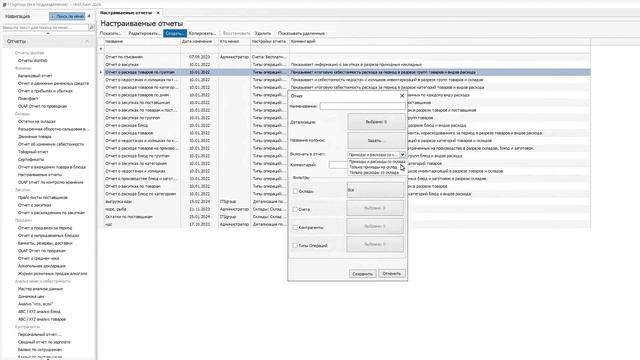The width and height of the screenshot is (640, 360).
Task: Open Отчет о движении денежных средств
Action: tap(53, 83)
